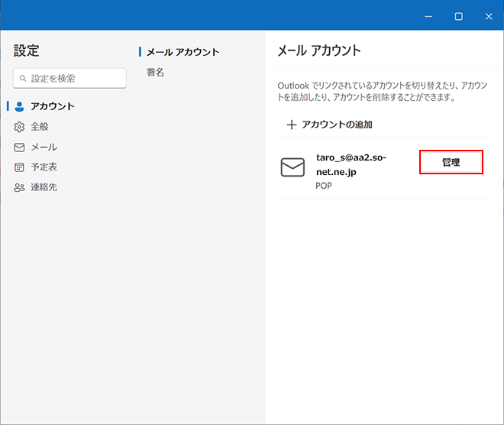The image size is (504, 425).
Task: Click the gear icon for 全般
Action: pyautogui.click(x=20, y=127)
